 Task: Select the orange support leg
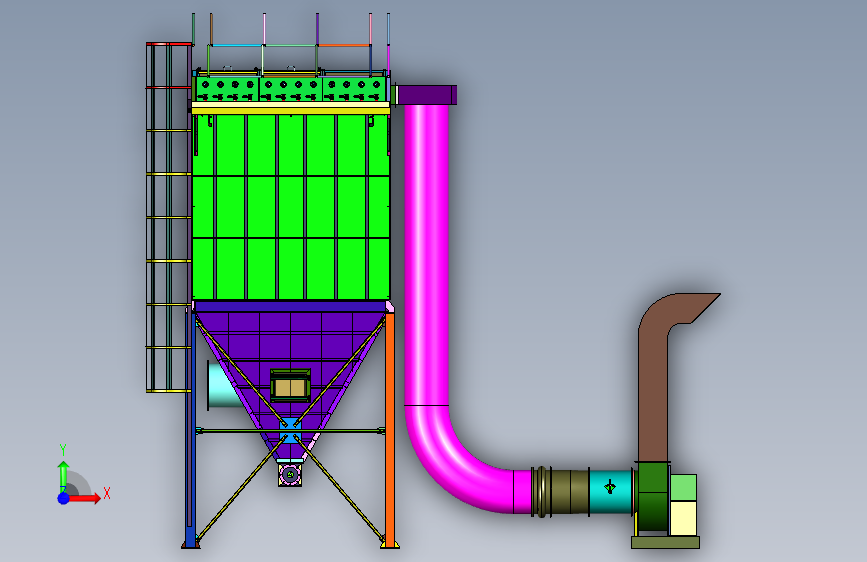[390, 429]
